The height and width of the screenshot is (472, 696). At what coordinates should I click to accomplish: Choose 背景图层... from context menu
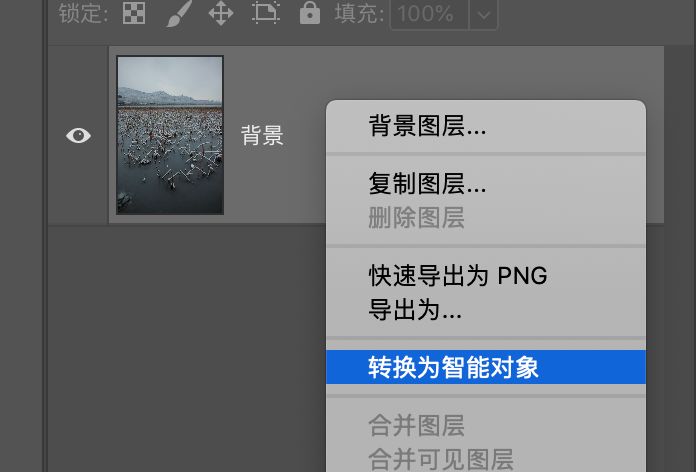click(486, 126)
